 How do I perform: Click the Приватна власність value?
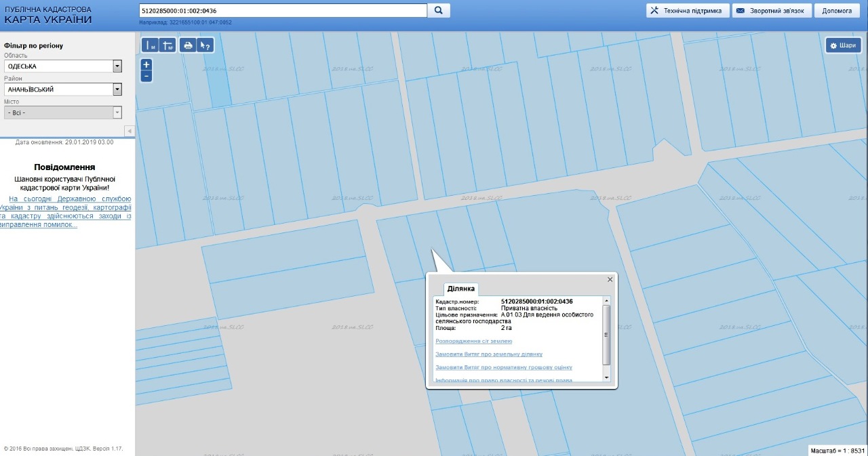[x=529, y=308]
